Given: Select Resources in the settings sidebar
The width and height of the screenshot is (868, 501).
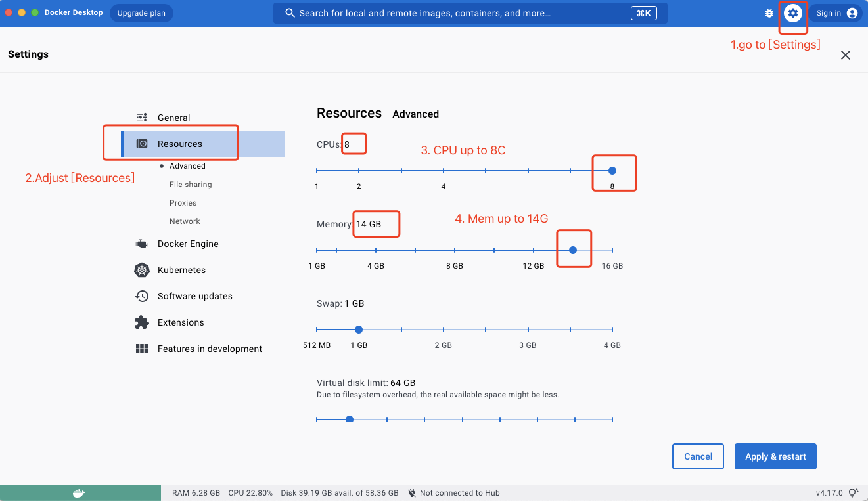Looking at the screenshot, I should 203,144.
